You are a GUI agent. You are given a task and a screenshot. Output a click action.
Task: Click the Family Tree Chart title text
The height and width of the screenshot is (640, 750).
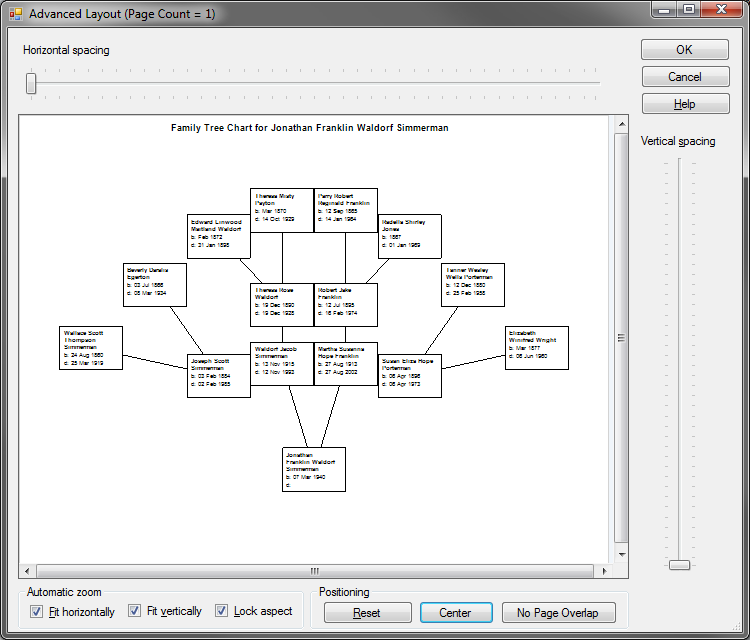(309, 128)
